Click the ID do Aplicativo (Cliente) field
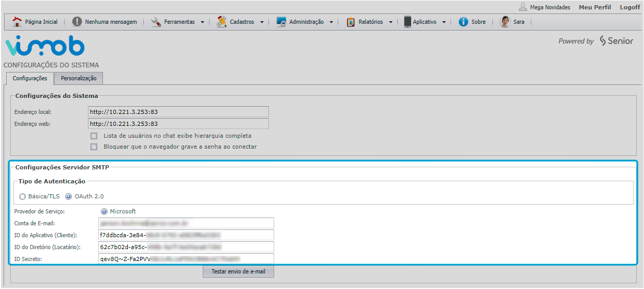 click(186, 235)
